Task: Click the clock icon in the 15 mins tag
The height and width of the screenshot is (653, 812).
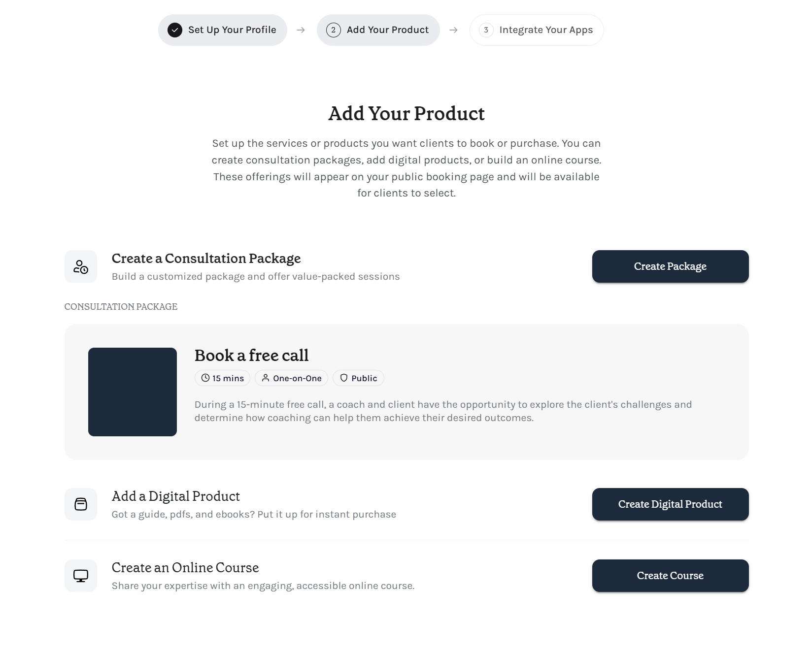Action: coord(205,378)
